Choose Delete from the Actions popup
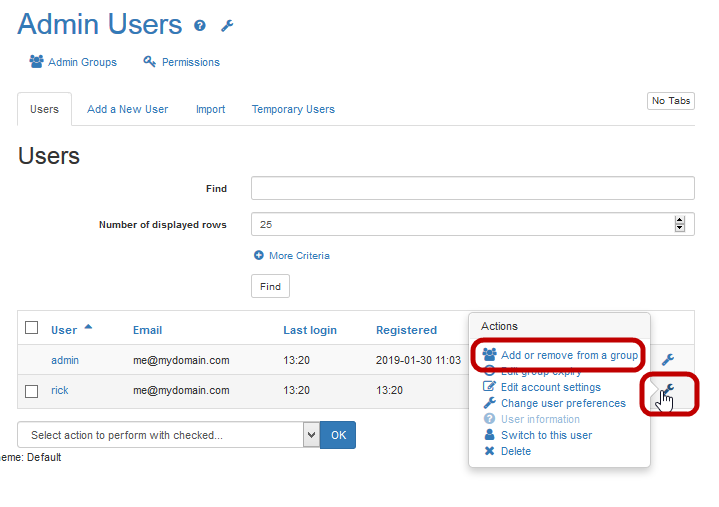This screenshot has width=719, height=507. point(515,451)
